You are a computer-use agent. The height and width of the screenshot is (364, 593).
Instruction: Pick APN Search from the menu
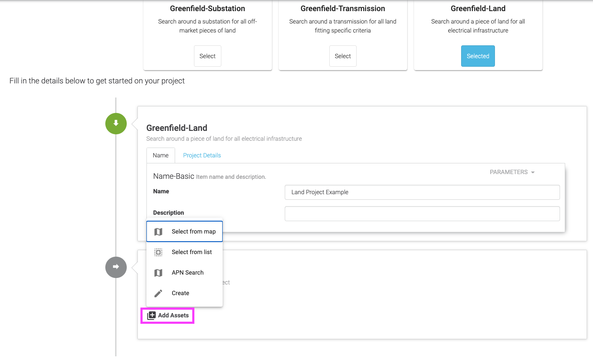pos(185,272)
